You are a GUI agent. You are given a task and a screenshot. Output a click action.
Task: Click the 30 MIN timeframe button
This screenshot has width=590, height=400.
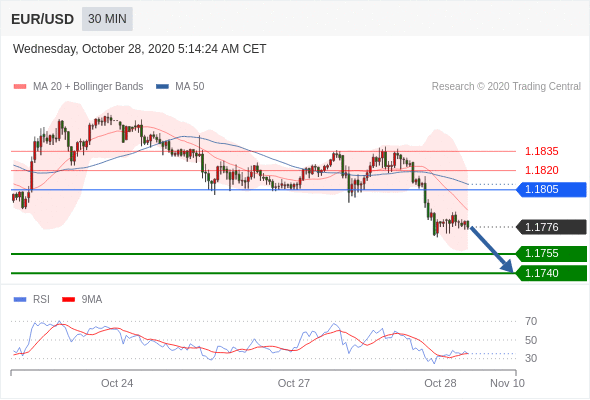coord(107,19)
